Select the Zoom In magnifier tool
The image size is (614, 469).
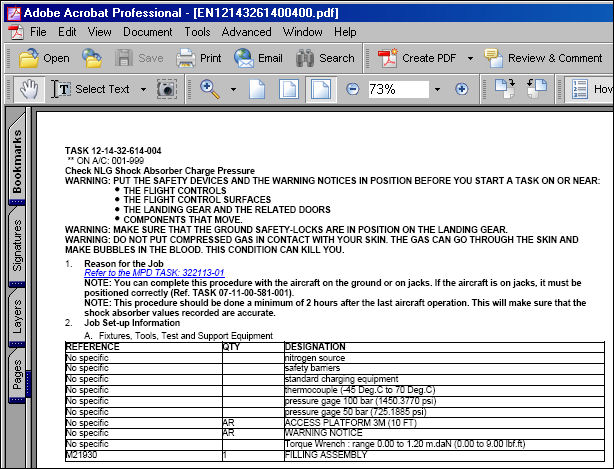(209, 89)
